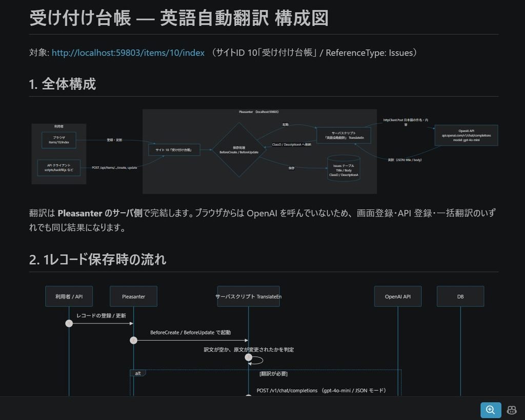This screenshot has height=420, width=525.
Task: Click the [翻訳が必要] condition label
Action: click(274, 374)
